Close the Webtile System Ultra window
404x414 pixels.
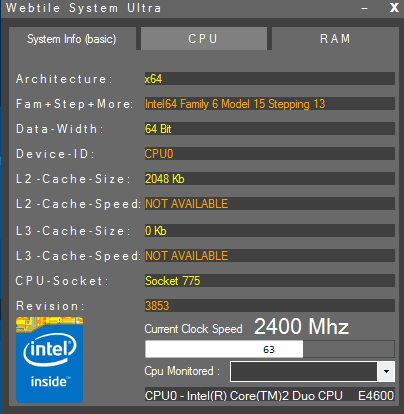394,8
